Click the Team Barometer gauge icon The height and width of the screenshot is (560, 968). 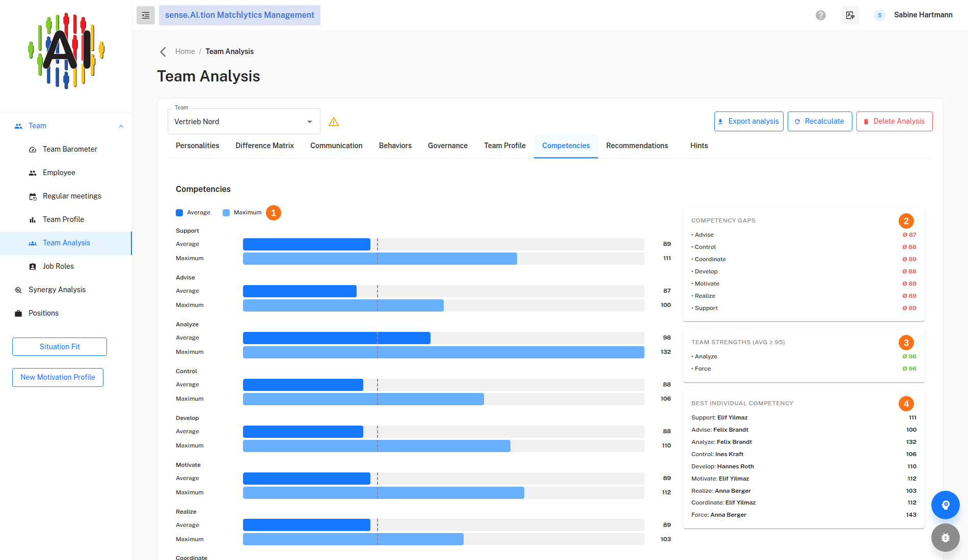[33, 150]
